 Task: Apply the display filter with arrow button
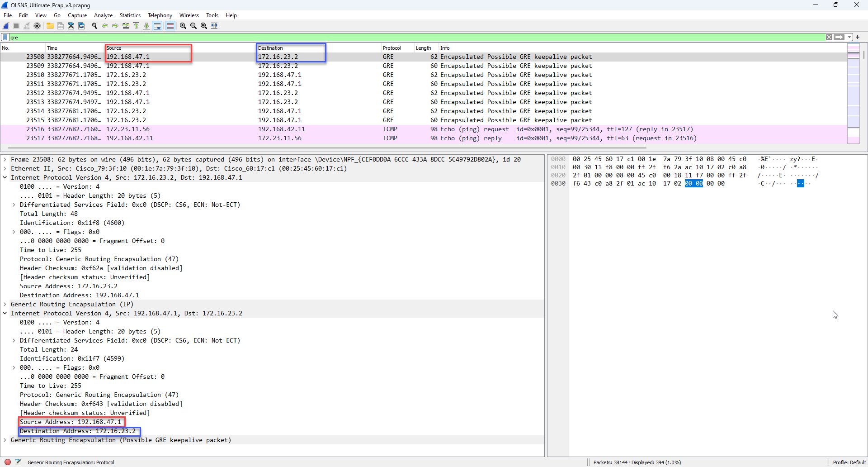pos(839,37)
